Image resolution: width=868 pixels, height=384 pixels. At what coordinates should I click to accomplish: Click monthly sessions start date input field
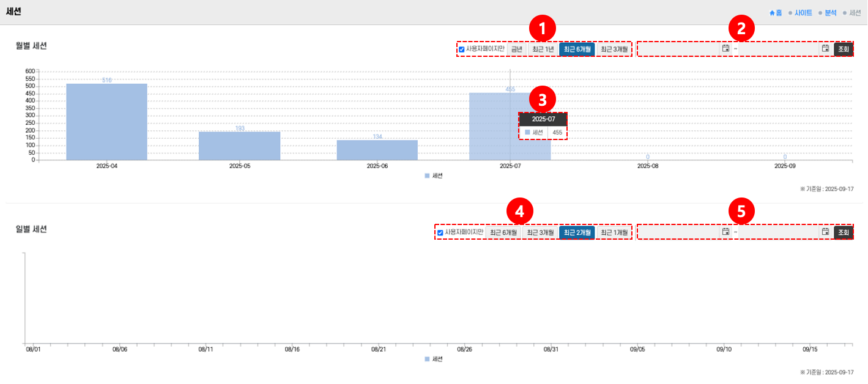[x=679, y=49]
